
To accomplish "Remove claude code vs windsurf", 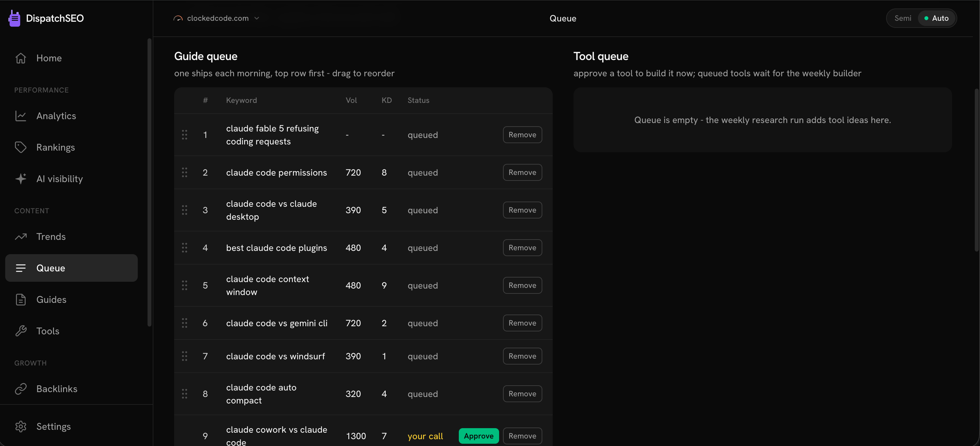I will click(522, 356).
